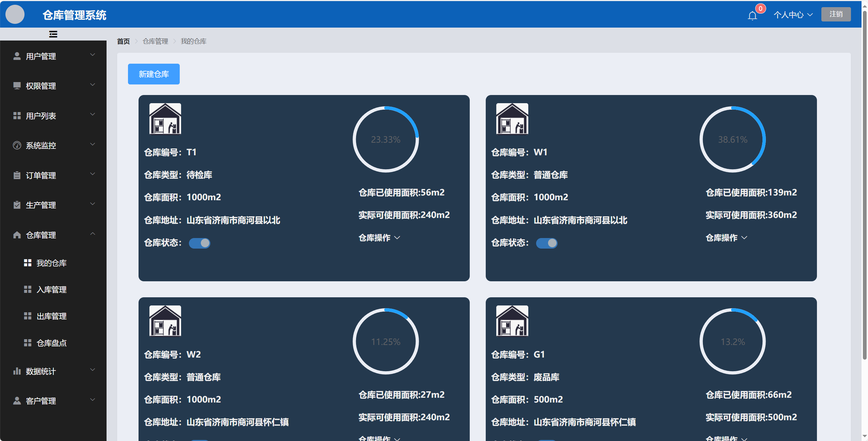This screenshot has height=441, width=868.
Task: Click the 系统监控 monitoring icon
Action: coord(17,145)
